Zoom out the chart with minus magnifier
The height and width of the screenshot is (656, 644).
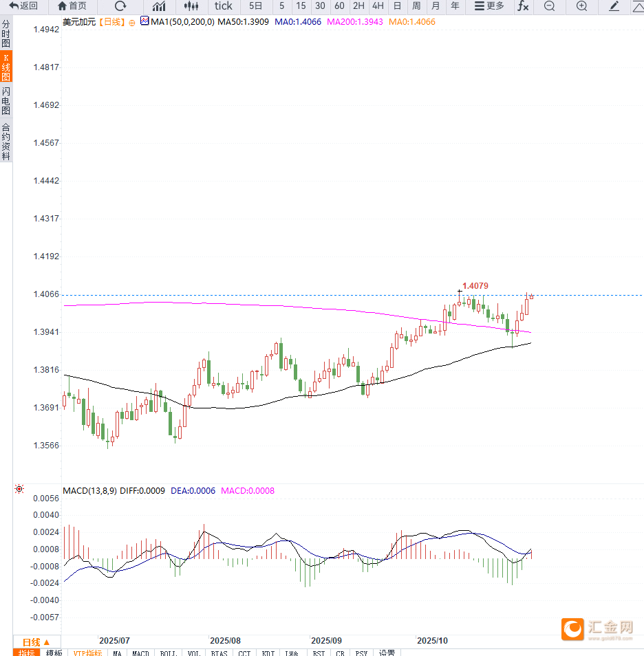click(x=549, y=6)
